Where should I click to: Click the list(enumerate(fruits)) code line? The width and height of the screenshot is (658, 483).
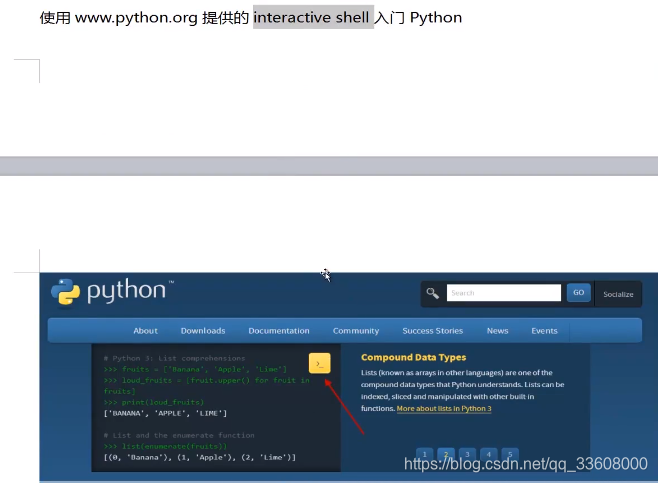tap(165, 446)
